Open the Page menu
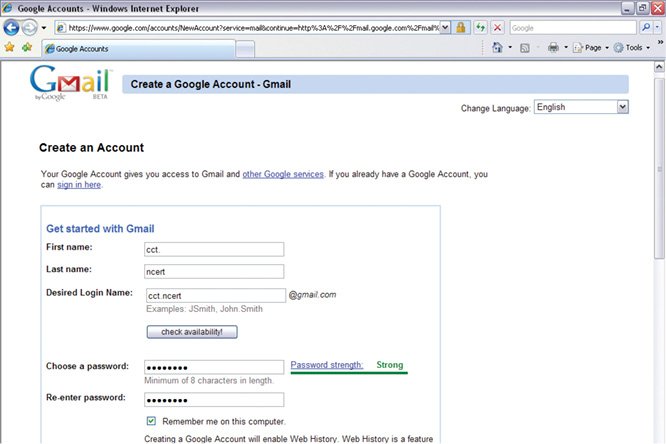The height and width of the screenshot is (444, 666). tap(590, 48)
